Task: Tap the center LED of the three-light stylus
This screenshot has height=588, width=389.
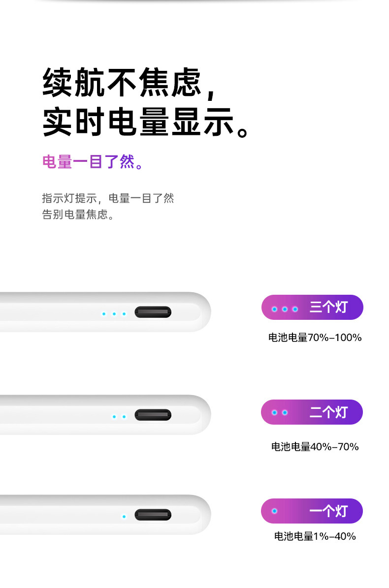Action: [114, 314]
